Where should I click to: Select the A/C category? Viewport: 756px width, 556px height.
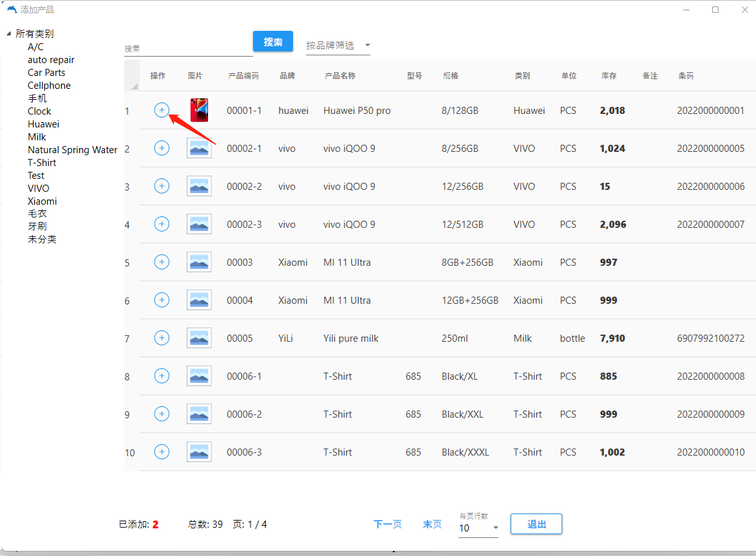coord(35,47)
